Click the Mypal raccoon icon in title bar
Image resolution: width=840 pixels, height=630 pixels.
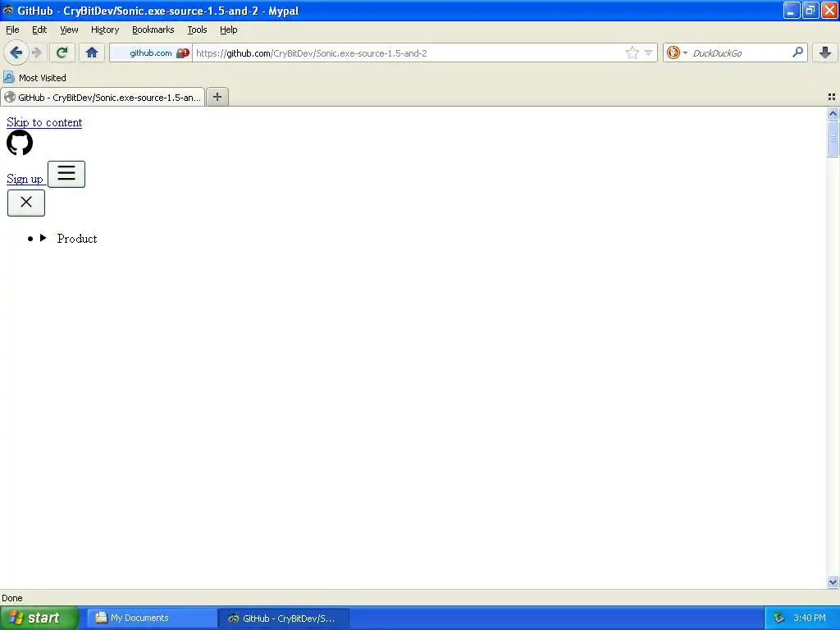click(x=8, y=10)
